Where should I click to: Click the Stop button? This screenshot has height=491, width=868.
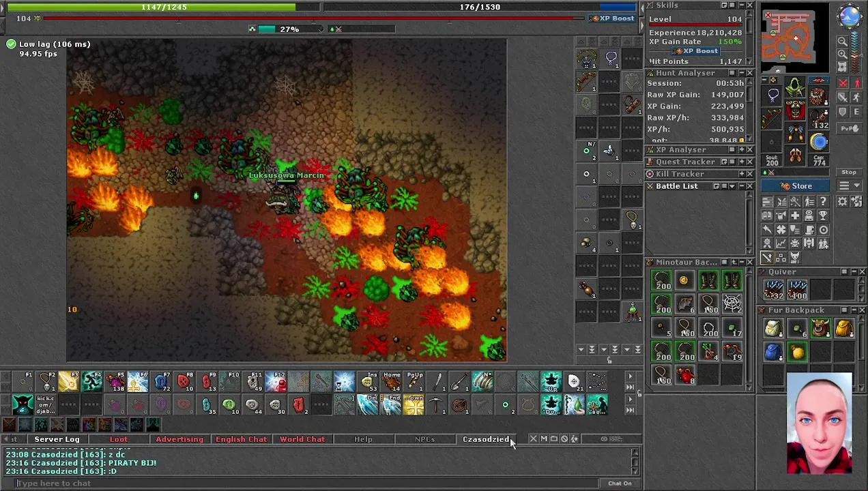[849, 173]
